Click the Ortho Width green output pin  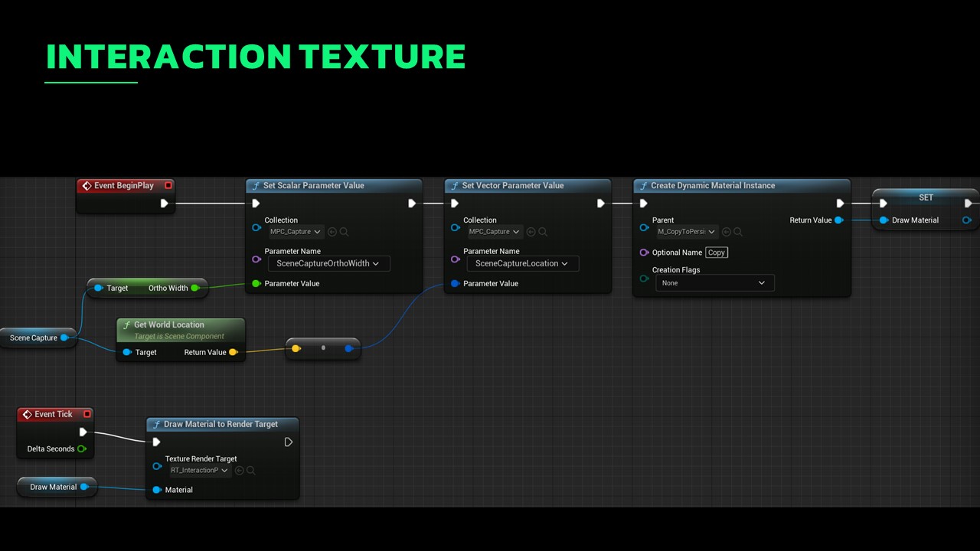pos(195,289)
